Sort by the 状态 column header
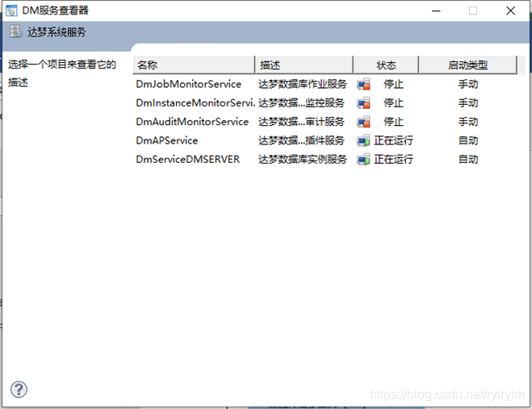 coord(386,65)
